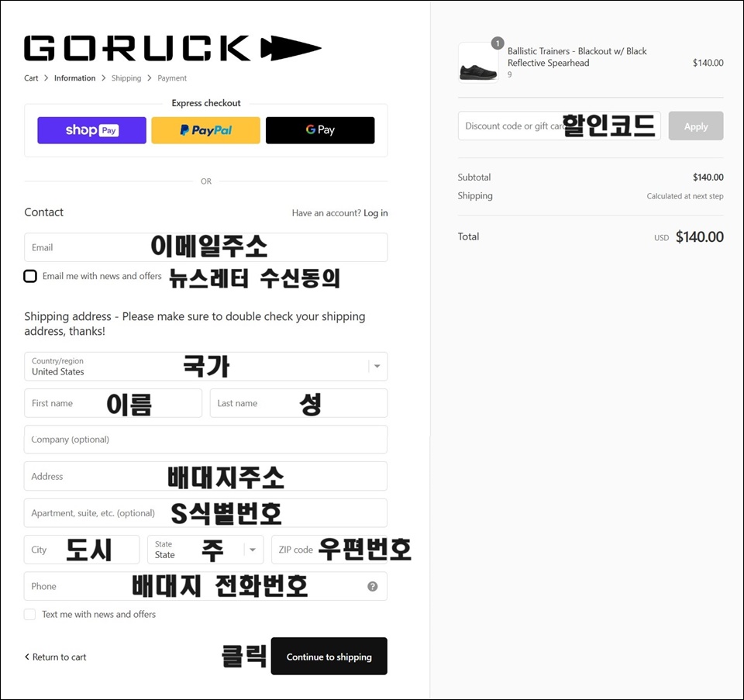Screen dimensions: 744x700
Task: Enable Text me with news and offers
Action: (30, 615)
